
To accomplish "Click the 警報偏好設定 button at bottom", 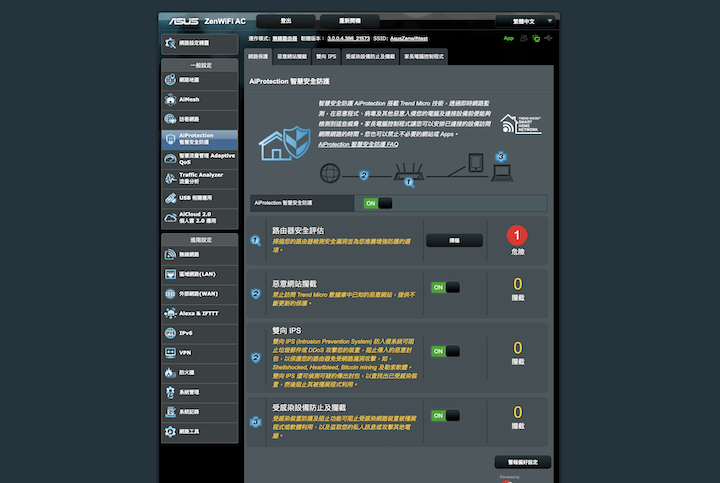I will [523, 462].
